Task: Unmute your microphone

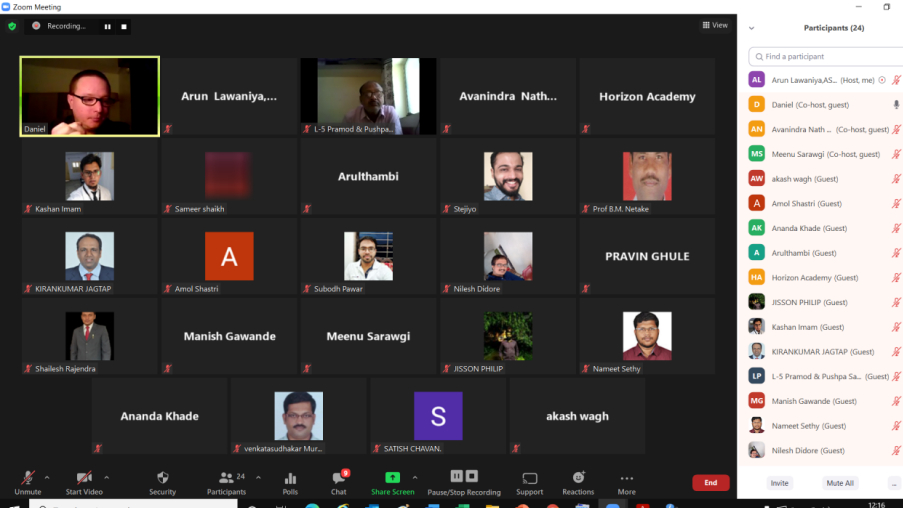Action: pyautogui.click(x=28, y=481)
